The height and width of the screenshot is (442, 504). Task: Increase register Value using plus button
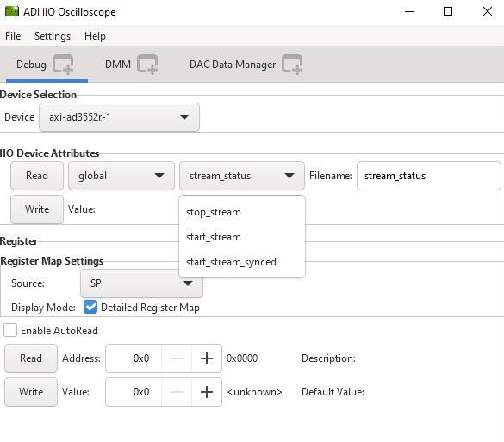[x=207, y=392]
